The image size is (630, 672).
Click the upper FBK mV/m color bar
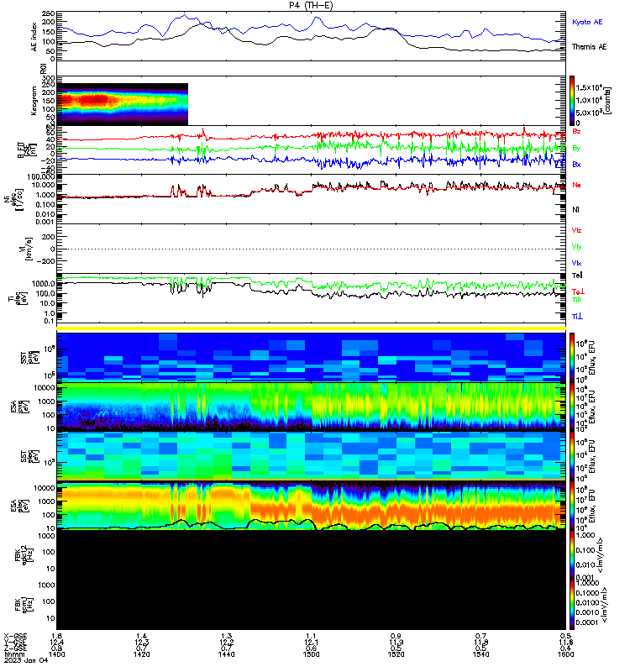pyautogui.click(x=572, y=555)
